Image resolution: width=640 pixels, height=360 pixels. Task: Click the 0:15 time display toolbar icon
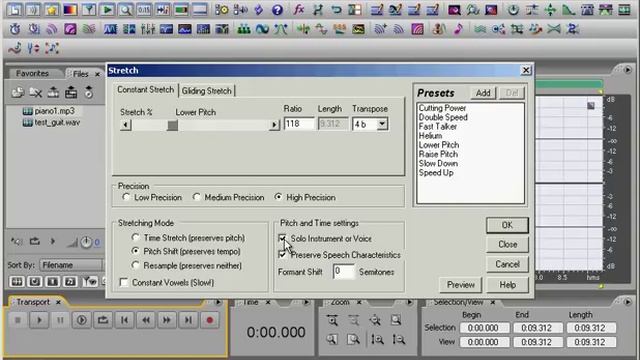coord(144,9)
